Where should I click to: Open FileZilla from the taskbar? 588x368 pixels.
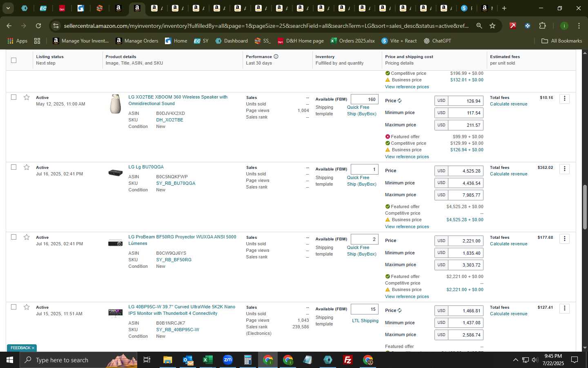click(348, 360)
